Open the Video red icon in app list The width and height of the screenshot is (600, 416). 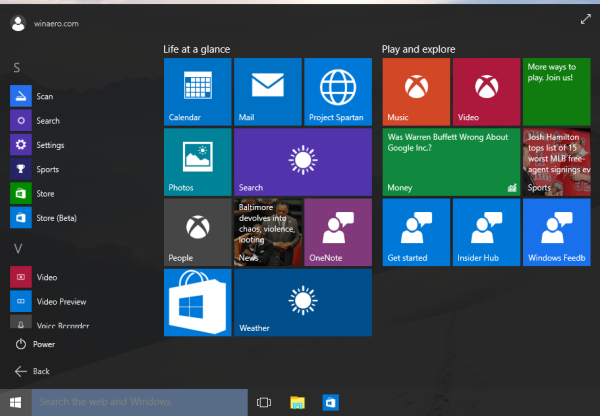(21, 277)
